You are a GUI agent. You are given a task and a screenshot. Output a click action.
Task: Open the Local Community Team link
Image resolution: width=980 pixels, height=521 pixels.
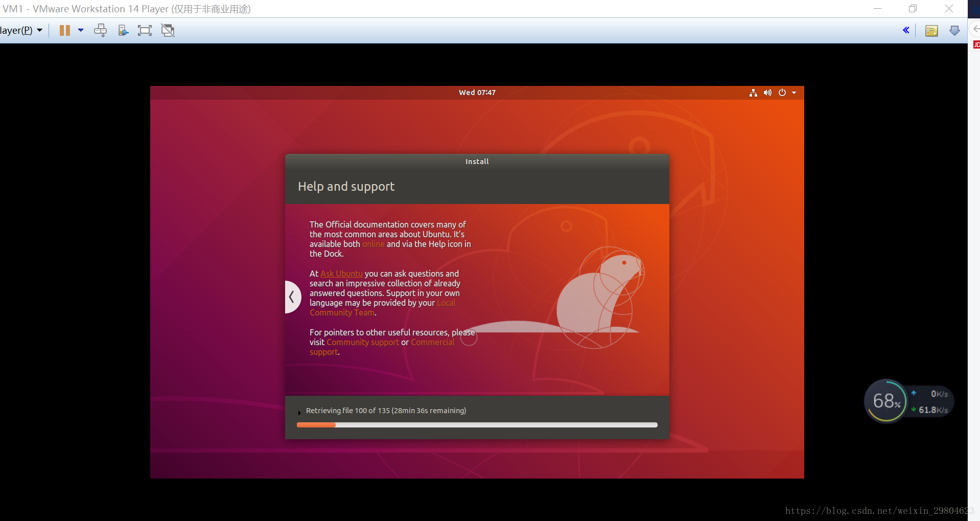point(382,308)
